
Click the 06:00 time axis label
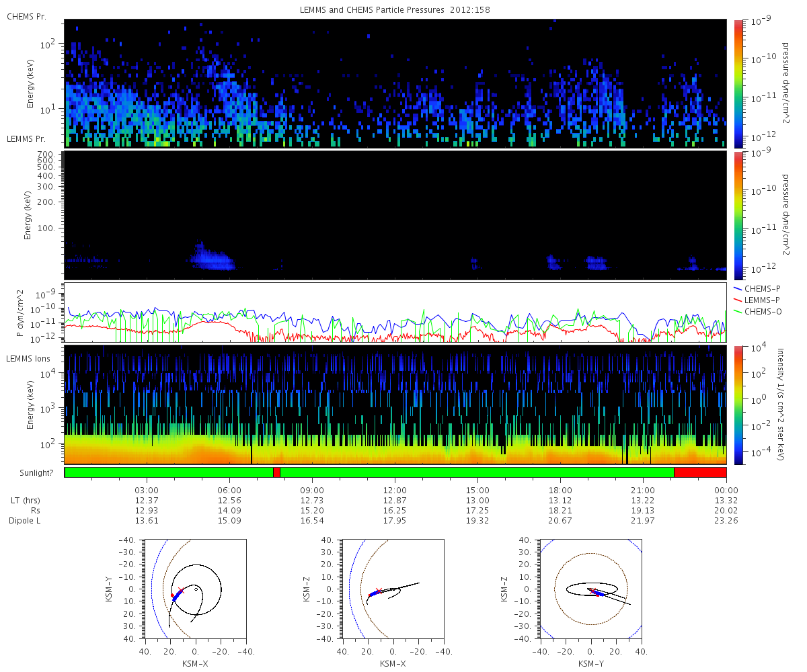[230, 490]
